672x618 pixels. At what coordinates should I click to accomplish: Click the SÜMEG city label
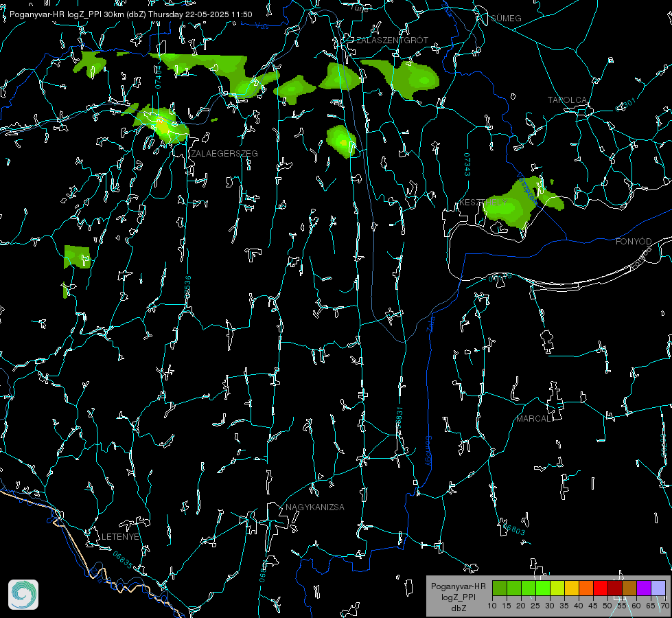[506, 18]
